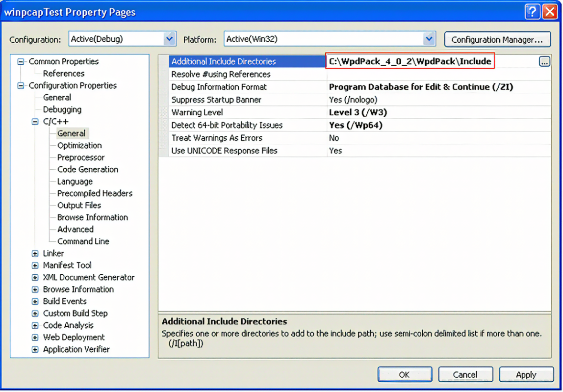The width and height of the screenshot is (563, 392).
Task: Expand the Code Analysis node
Action: [35, 326]
